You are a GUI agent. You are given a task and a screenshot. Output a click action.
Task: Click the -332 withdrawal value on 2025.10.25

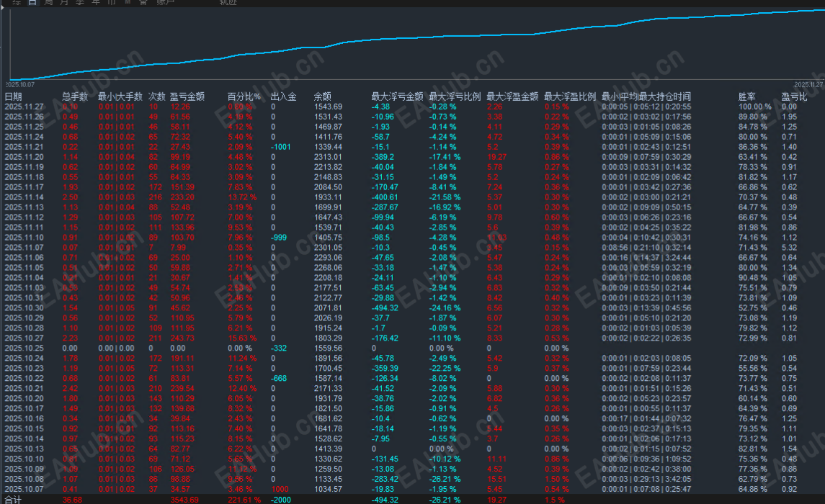279,348
